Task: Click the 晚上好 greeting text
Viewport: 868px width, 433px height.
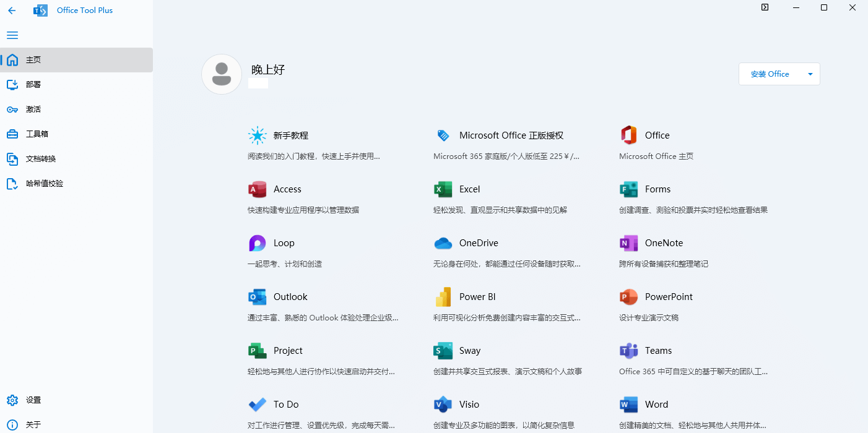Action: click(268, 70)
